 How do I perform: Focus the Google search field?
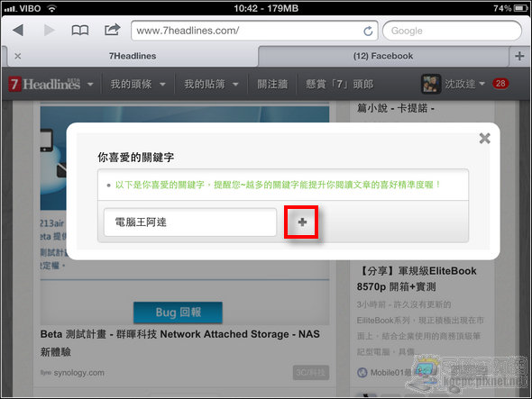[452, 31]
